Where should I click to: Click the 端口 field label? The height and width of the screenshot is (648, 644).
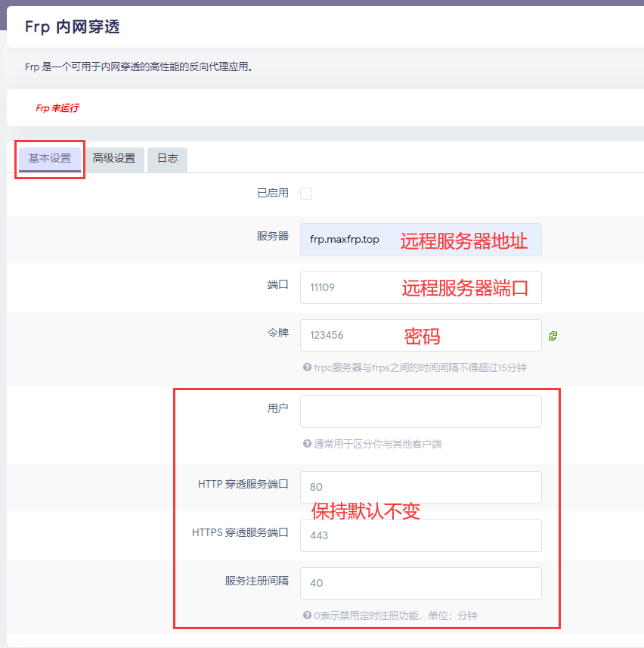pos(278,284)
